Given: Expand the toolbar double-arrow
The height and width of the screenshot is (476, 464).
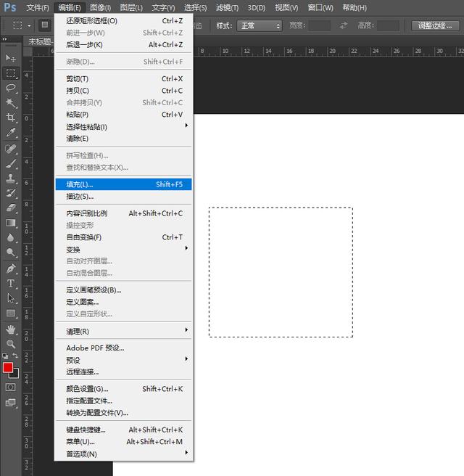Looking at the screenshot, I should click(x=4, y=39).
